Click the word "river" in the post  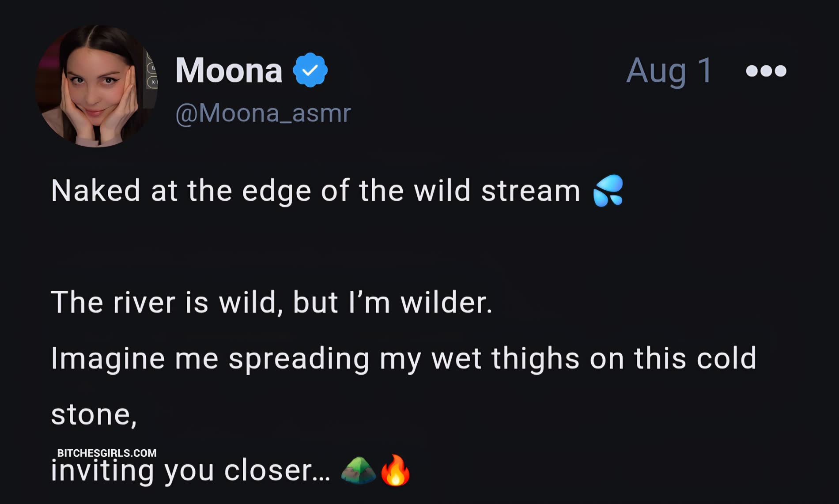(144, 303)
